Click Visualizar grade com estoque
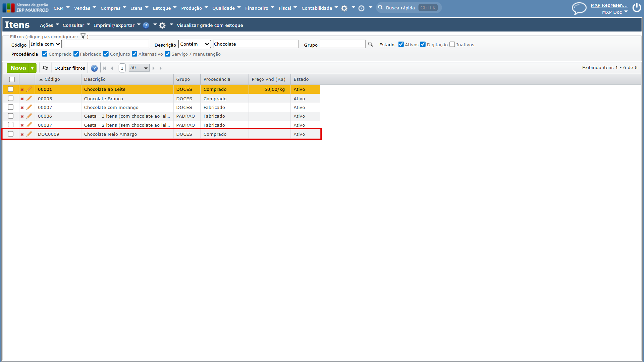Image resolution: width=644 pixels, height=362 pixels. 210,25
